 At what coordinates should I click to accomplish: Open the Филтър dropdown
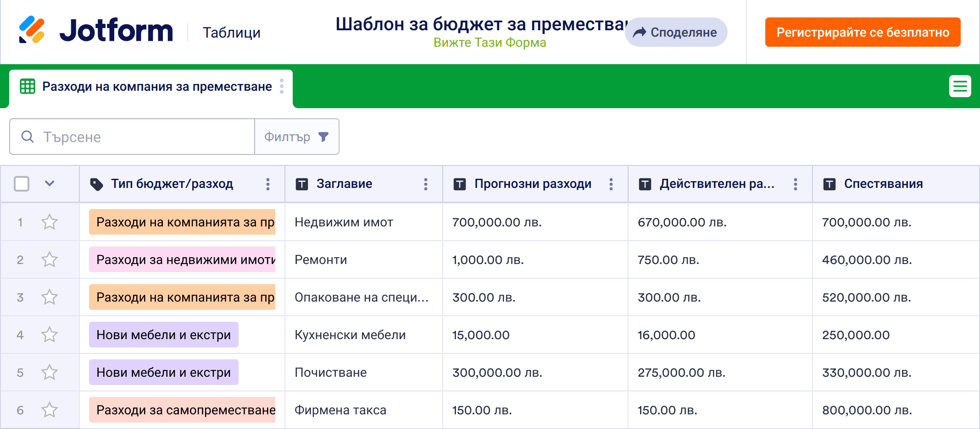(296, 137)
